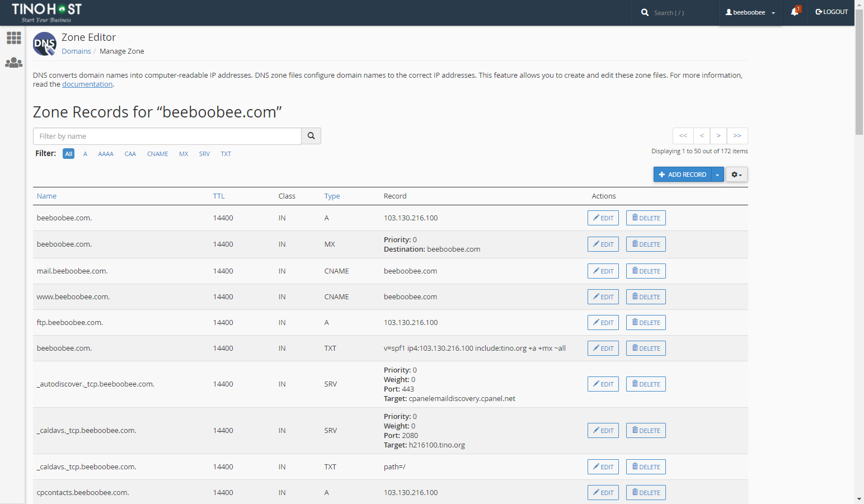Screen dimensions: 864x504
Task: Delete the beeboobee.com. SPF TXT record
Action: pyautogui.click(x=646, y=348)
